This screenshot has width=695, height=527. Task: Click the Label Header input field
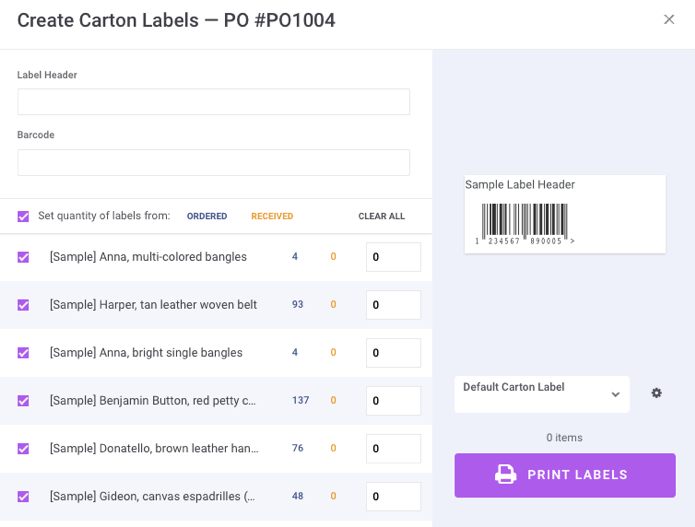pyautogui.click(x=214, y=101)
